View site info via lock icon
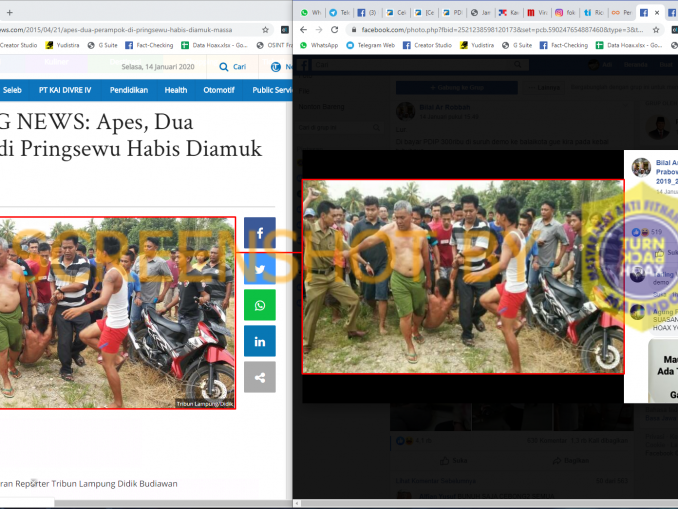 pos(354,30)
